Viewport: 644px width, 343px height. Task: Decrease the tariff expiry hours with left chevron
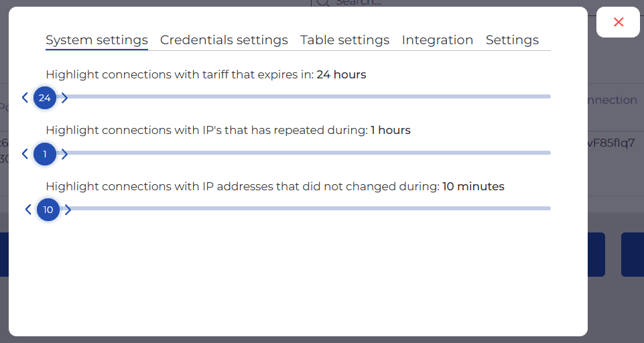point(25,98)
